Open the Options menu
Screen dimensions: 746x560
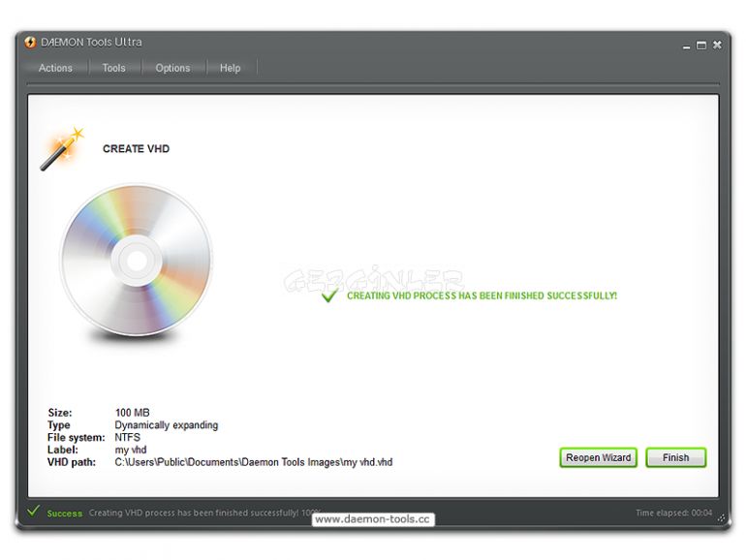tap(172, 68)
